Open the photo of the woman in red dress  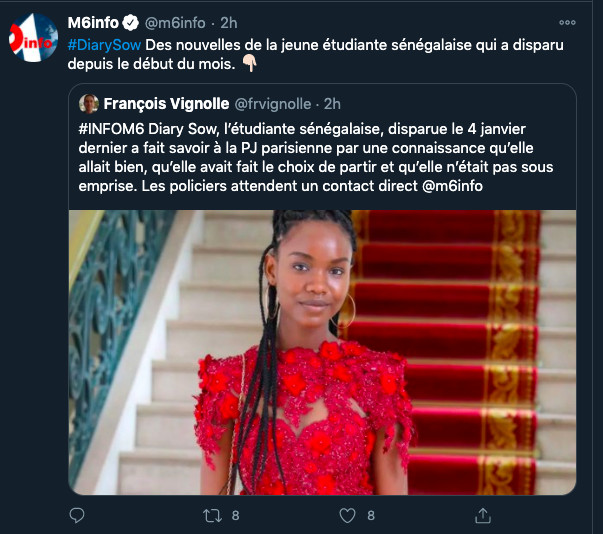click(322, 352)
